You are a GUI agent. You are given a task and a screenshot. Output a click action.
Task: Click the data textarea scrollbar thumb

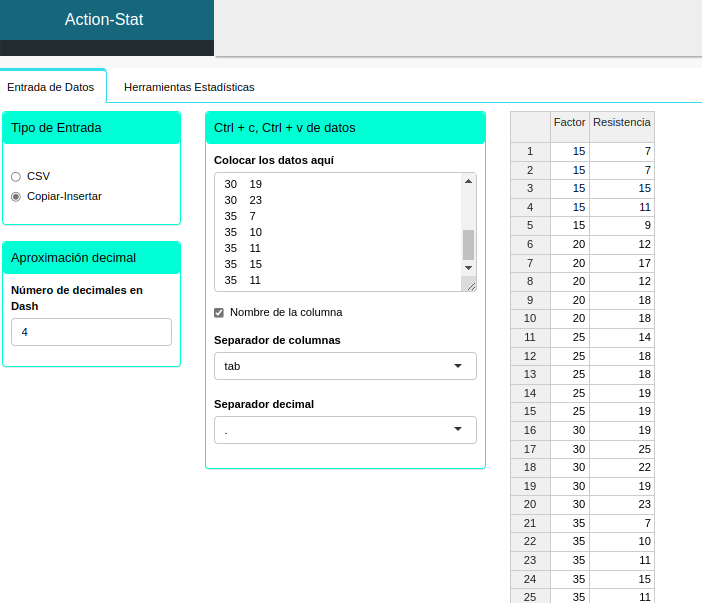pyautogui.click(x=468, y=244)
